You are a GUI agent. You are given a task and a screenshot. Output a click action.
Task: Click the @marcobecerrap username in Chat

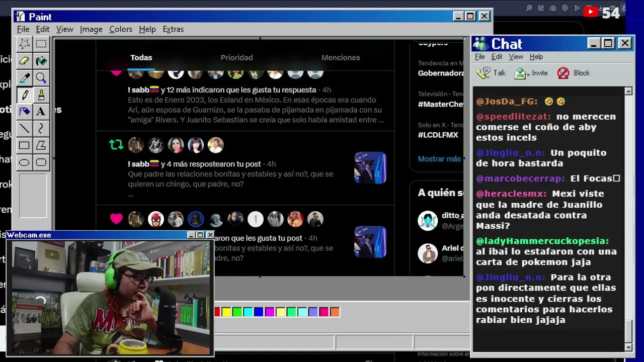[521, 178]
